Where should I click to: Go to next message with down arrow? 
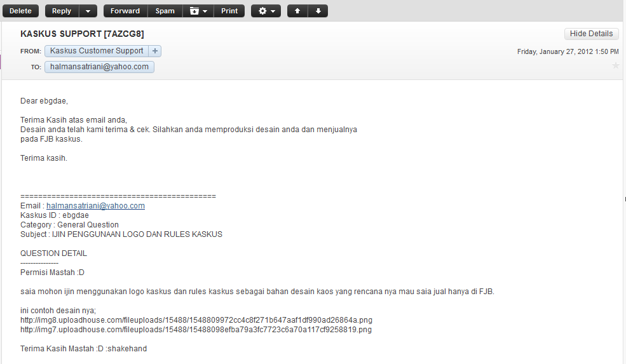coord(318,11)
